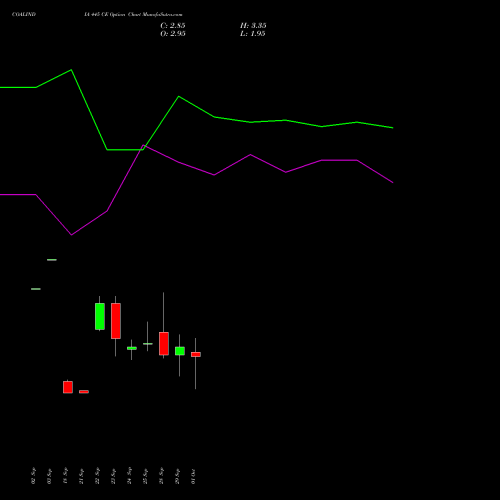500x500 pixels.
Task: Click the red candle above 01 Oct
Action: [196, 354]
